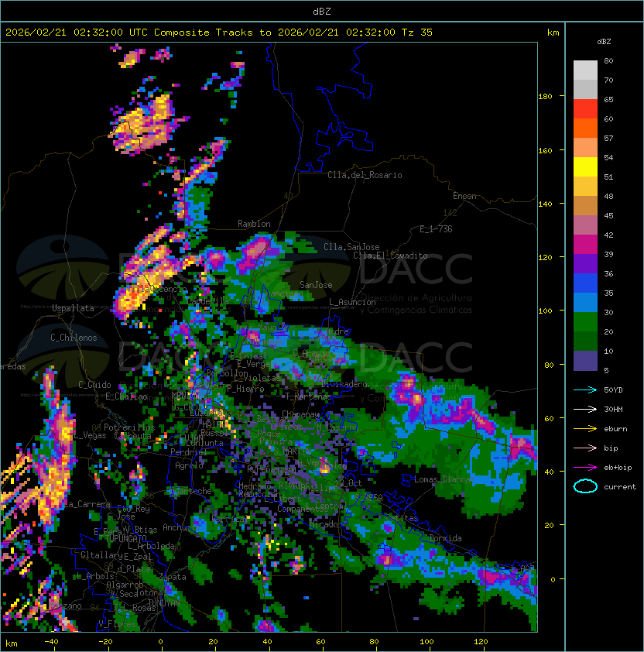This screenshot has height=652, width=644.
Task: Click the '160' tick on the vertical axis
Action: 545,150
